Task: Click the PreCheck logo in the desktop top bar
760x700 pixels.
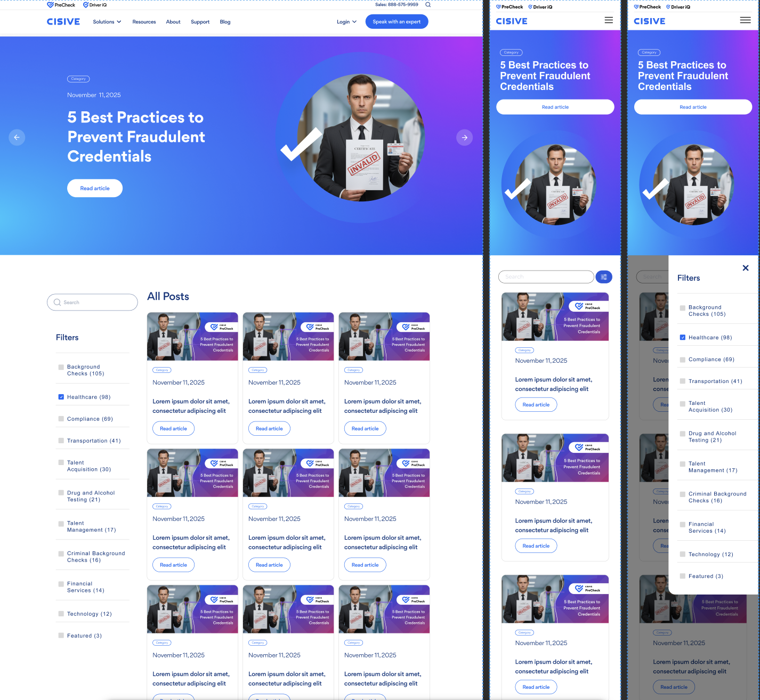Action: [61, 5]
